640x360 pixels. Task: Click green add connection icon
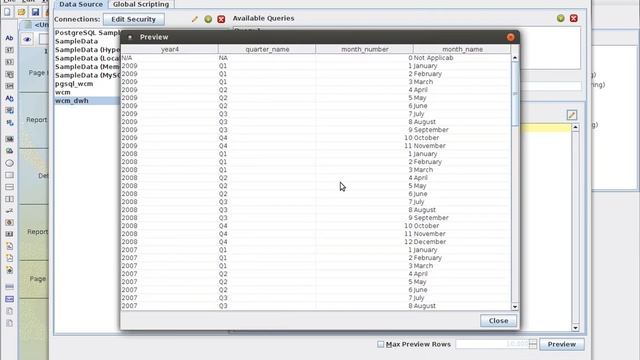pyautogui.click(x=208, y=19)
